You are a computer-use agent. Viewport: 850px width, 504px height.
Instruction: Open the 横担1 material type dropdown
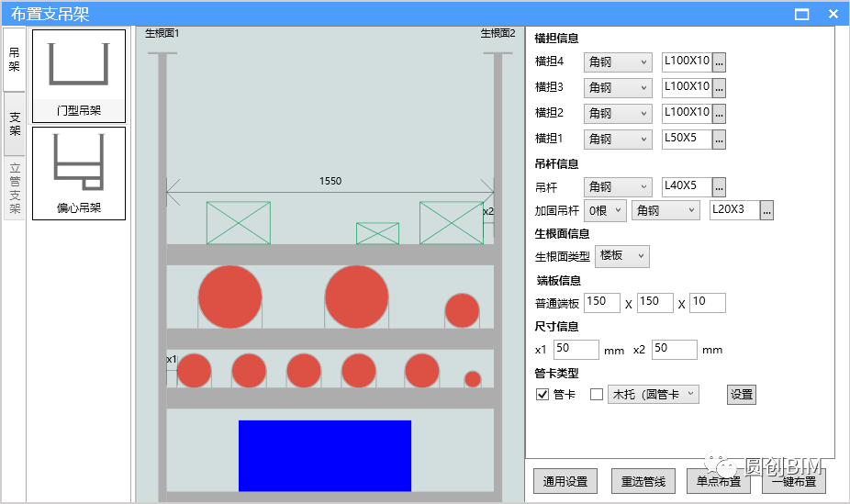click(x=618, y=140)
